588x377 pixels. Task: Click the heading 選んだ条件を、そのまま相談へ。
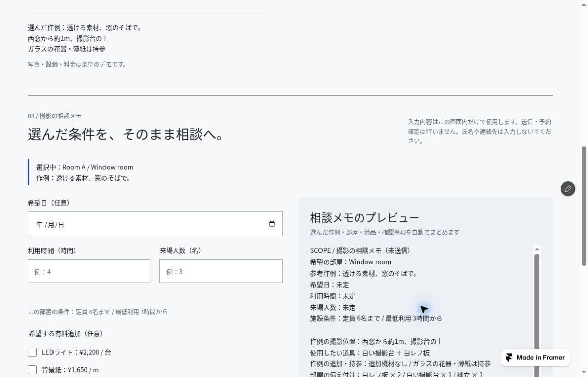pyautogui.click(x=126, y=134)
